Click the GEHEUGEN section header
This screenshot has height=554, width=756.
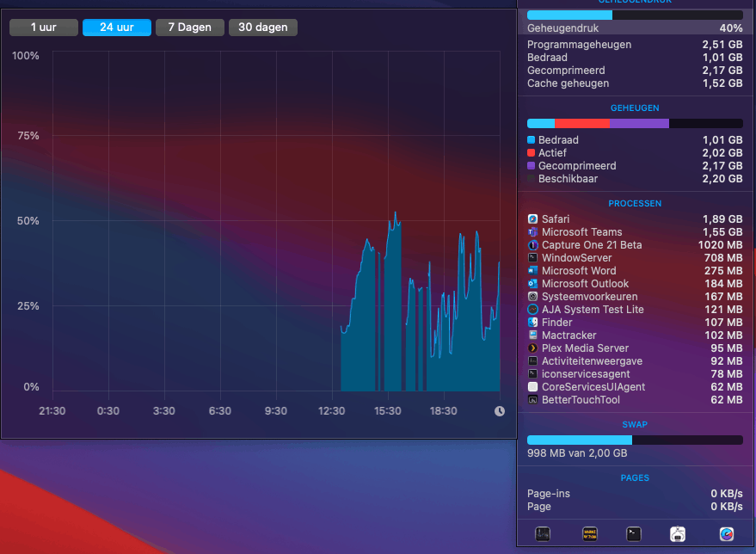[635, 108]
